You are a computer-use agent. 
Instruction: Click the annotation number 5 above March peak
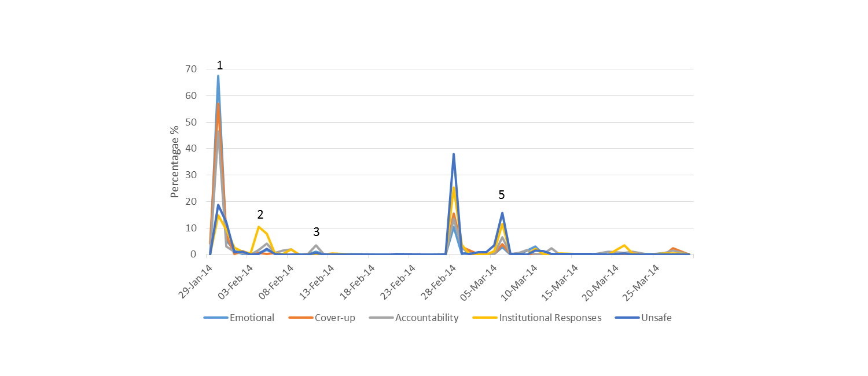pos(502,195)
